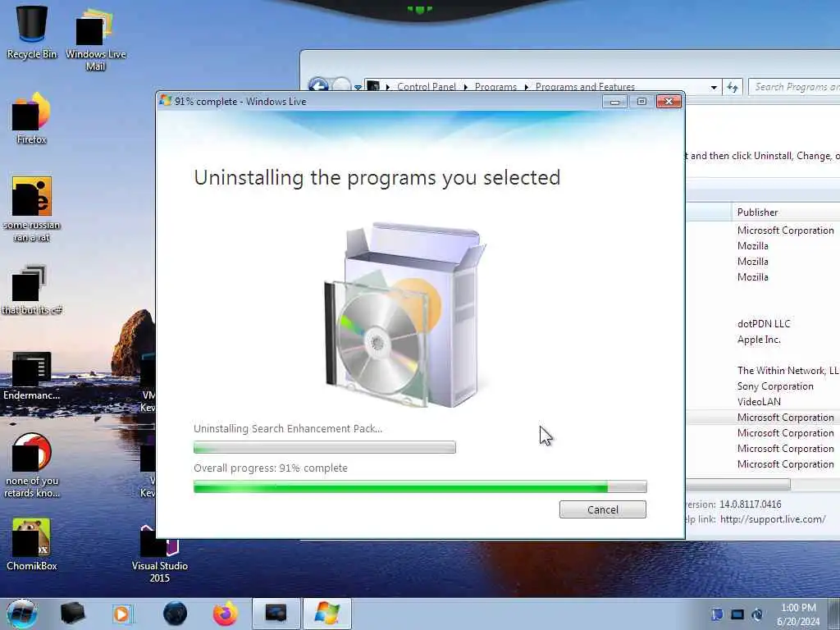Click the Search Enhancement Pack progress bar

click(x=325, y=447)
